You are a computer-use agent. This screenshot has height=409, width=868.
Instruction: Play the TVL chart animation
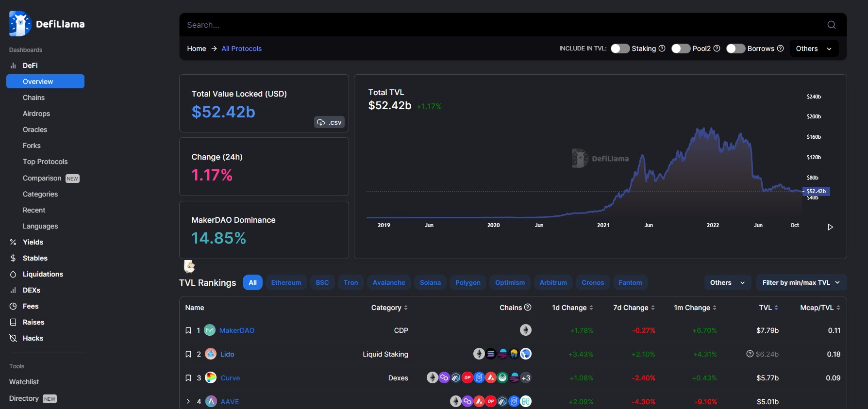(x=830, y=227)
